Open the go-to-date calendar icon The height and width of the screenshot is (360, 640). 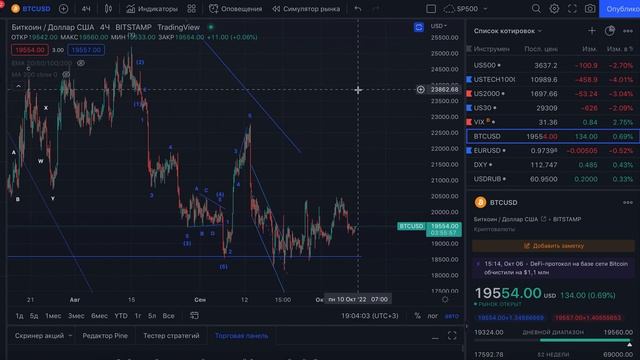tap(194, 316)
